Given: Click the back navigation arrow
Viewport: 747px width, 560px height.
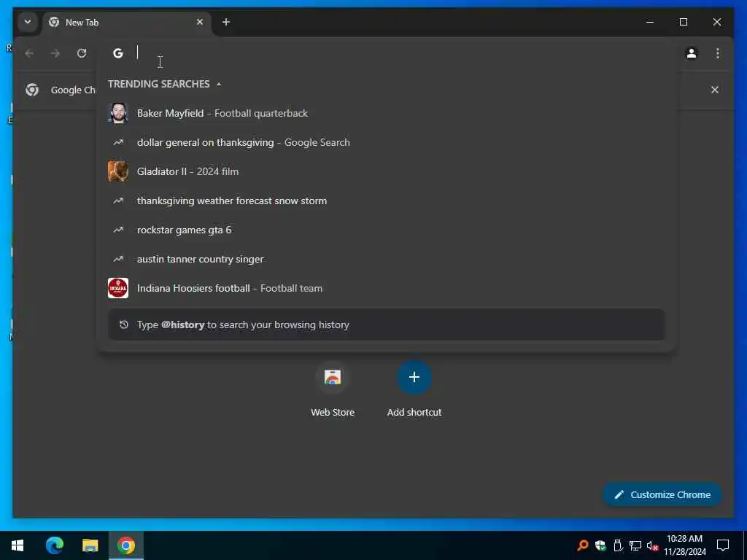Looking at the screenshot, I should click(x=29, y=53).
